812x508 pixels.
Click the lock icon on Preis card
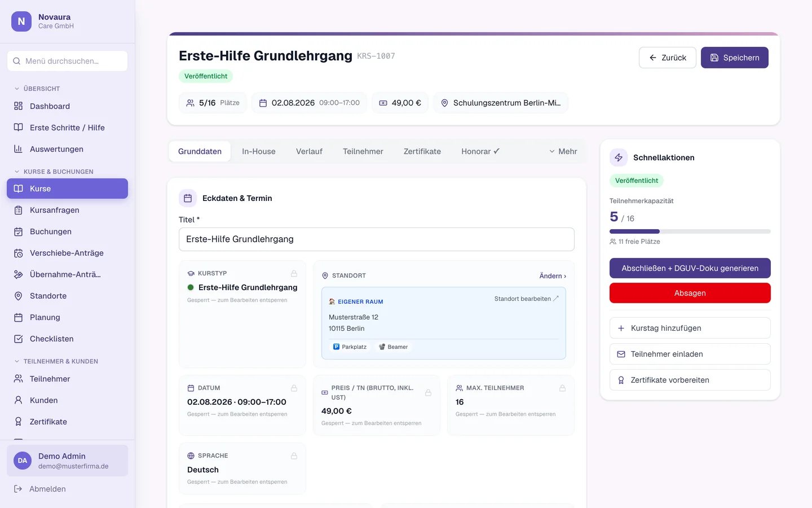tap(428, 392)
